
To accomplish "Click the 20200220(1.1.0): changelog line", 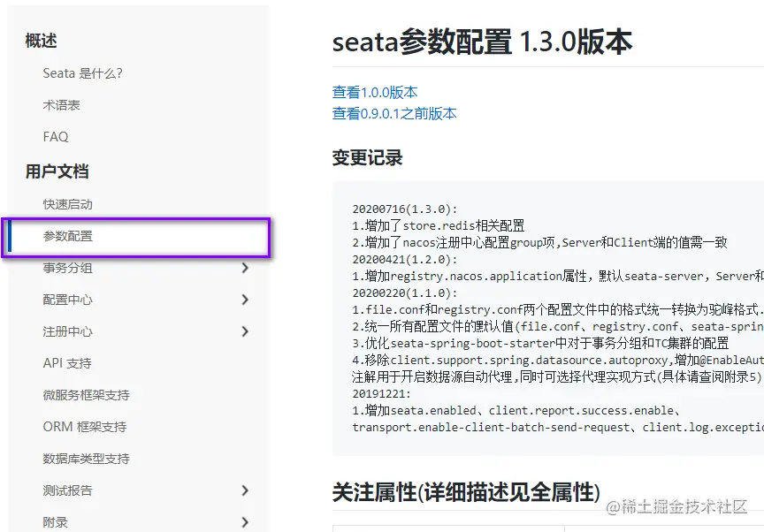I will pos(405,293).
